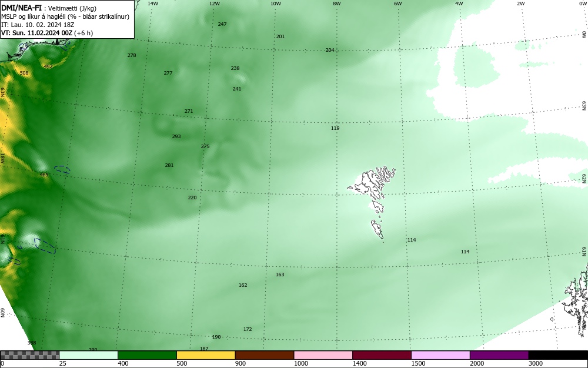Select the map value '238'
Image resolution: width=588 pixels, height=368 pixels.
(235, 68)
